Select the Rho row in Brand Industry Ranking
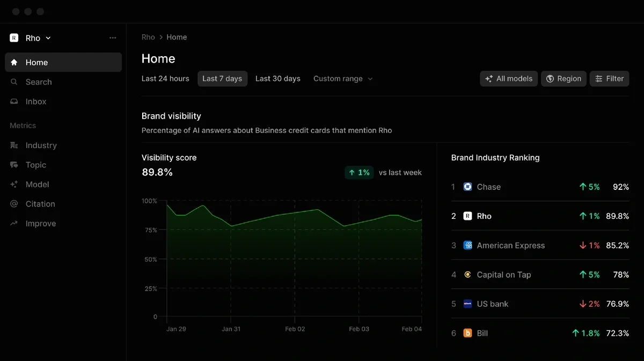 coord(539,216)
